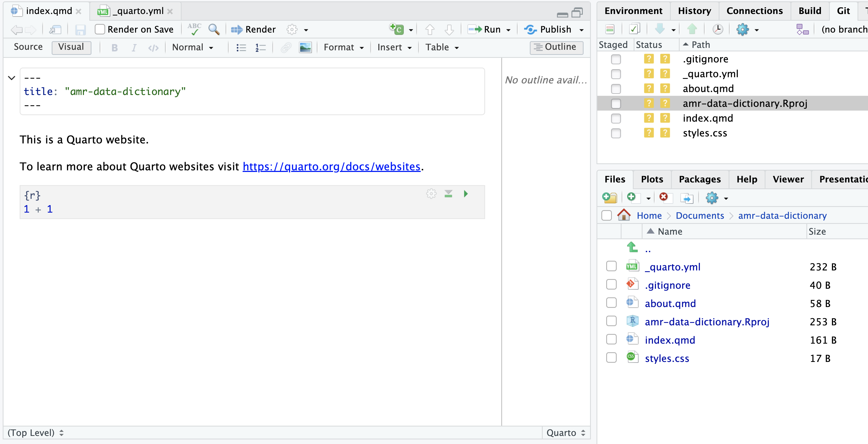The image size is (868, 444).
Task: Click the spell check ABC icon
Action: coord(194,29)
